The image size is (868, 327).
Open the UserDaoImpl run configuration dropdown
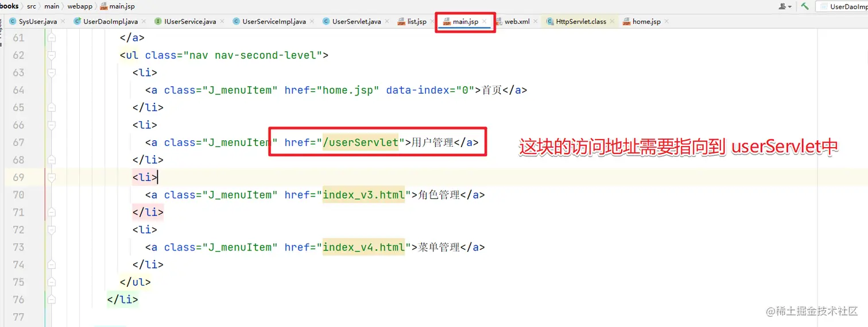pyautogui.click(x=843, y=6)
